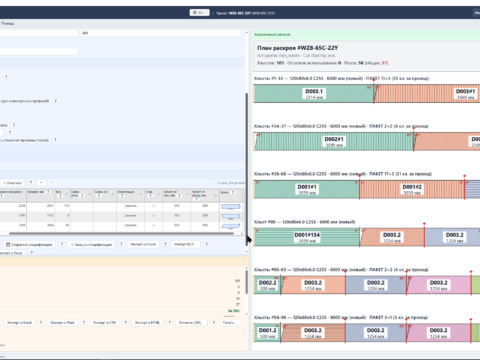This screenshot has width=480, height=360.
Task: Select the green D003.1 cut segment
Action: (x=313, y=94)
